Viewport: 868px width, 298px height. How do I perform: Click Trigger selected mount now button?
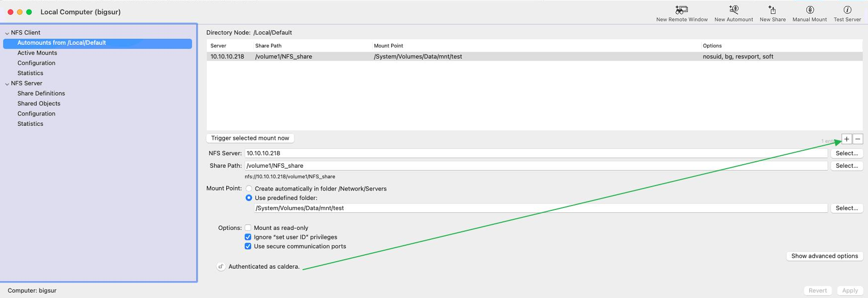(250, 138)
